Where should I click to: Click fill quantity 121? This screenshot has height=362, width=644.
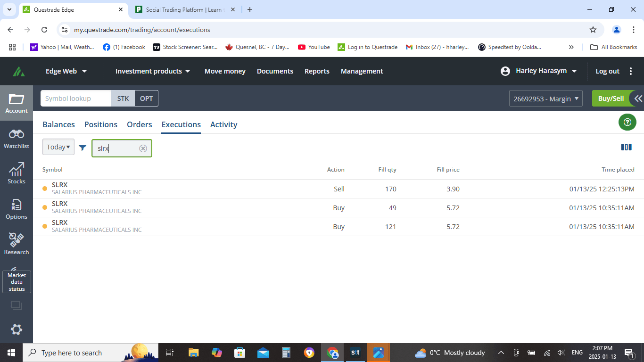(390, 227)
